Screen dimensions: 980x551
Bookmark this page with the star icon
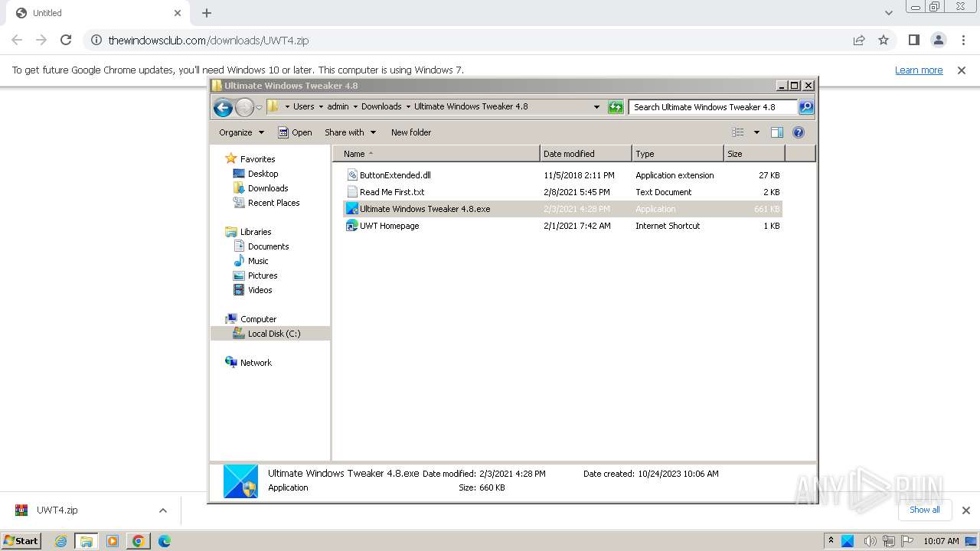(x=884, y=40)
